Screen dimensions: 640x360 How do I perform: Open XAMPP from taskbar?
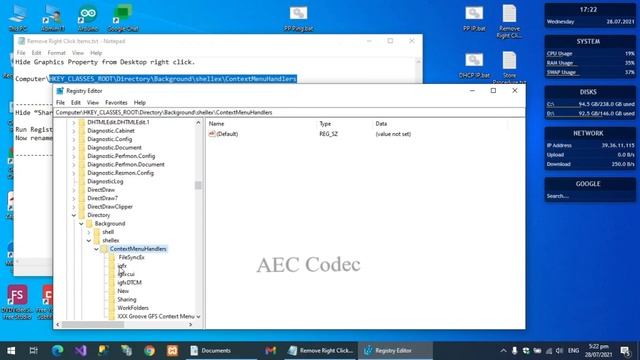pos(172,350)
